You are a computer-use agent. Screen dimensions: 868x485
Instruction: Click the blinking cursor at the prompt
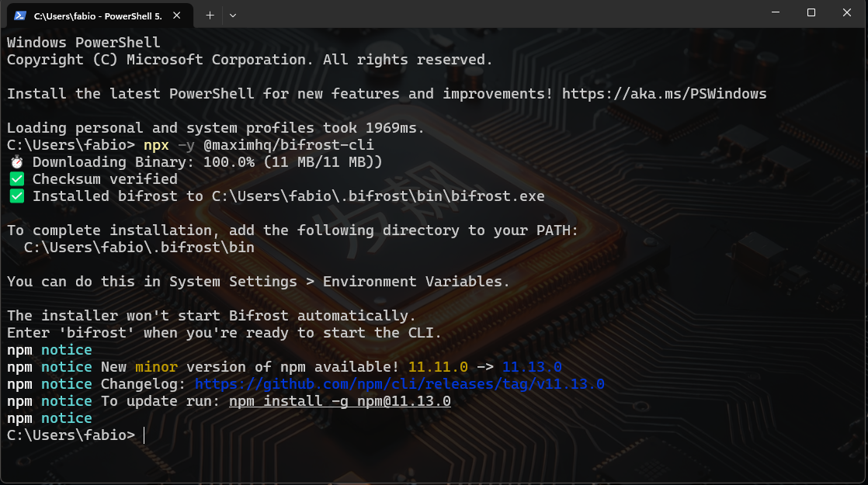click(x=144, y=435)
